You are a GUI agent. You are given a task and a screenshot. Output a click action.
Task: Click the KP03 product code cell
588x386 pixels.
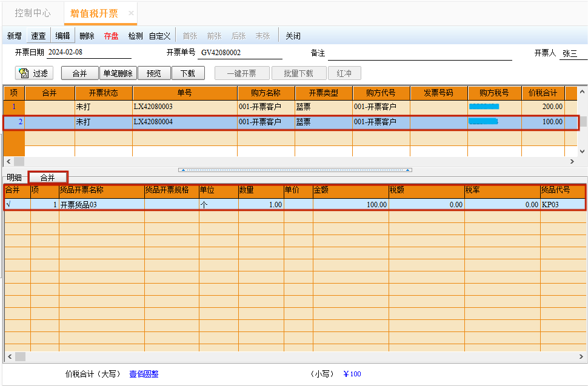point(562,205)
